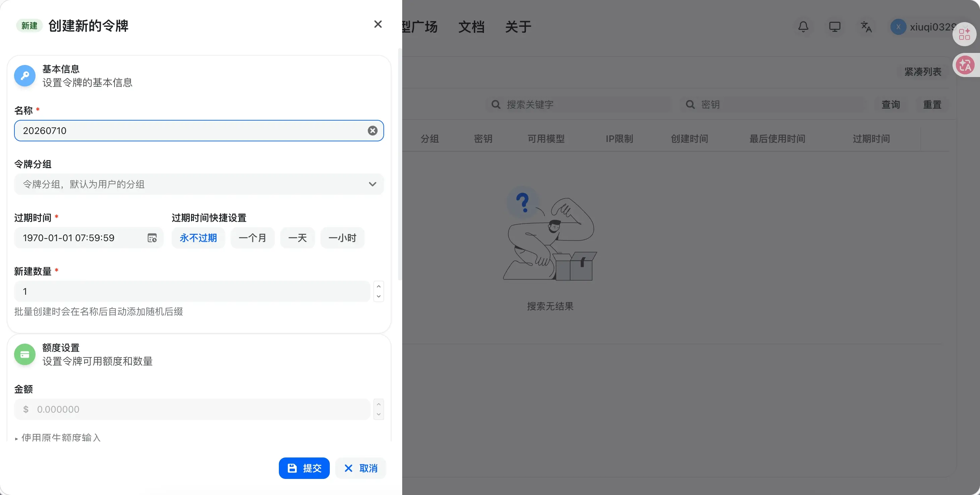Click the 过期时间 column header
Viewport: 980px width, 495px height.
pos(871,139)
